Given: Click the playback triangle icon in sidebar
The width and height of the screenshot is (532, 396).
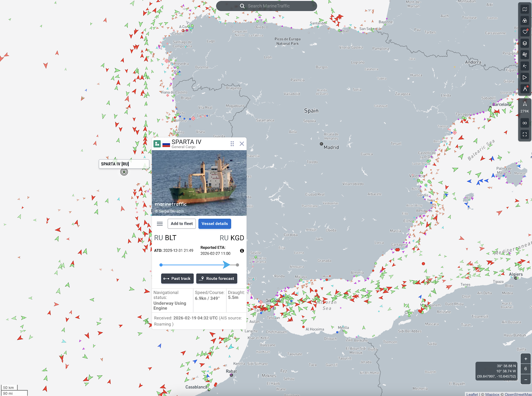Looking at the screenshot, I should (x=525, y=77).
